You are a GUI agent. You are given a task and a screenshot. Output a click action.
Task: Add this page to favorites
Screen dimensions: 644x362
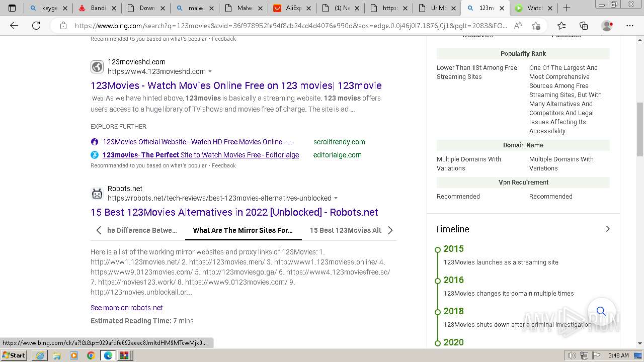point(536,26)
